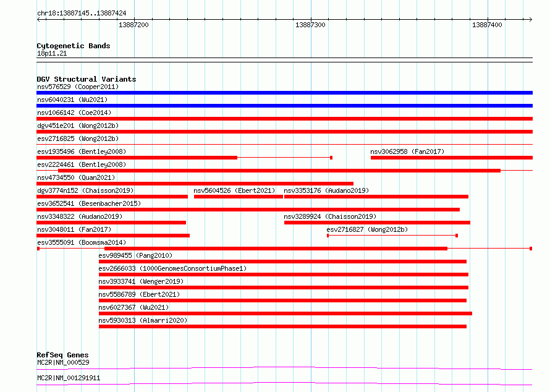Click the red bar under esv3652541
550x392 pixels.
(248, 210)
